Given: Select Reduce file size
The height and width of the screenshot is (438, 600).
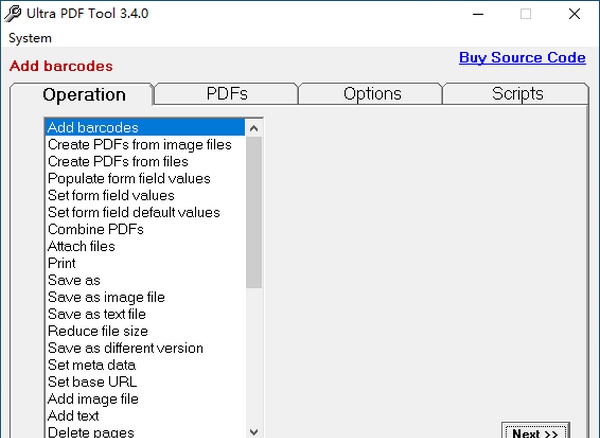Looking at the screenshot, I should click(x=145, y=331).
